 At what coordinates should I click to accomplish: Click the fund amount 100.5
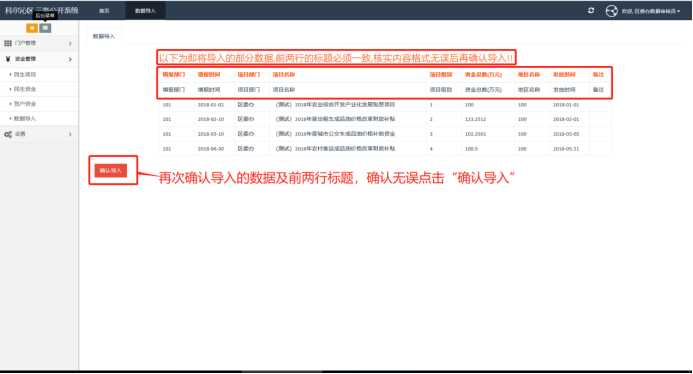(x=471, y=149)
